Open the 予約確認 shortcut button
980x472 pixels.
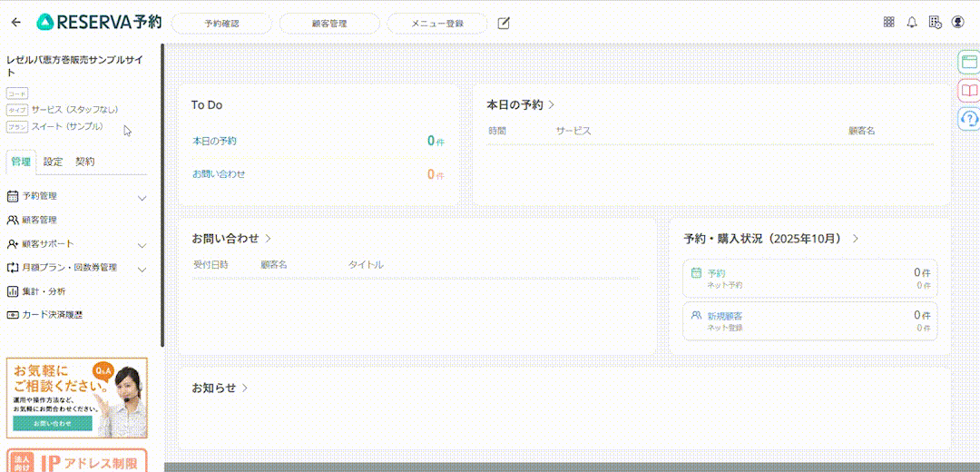click(222, 23)
